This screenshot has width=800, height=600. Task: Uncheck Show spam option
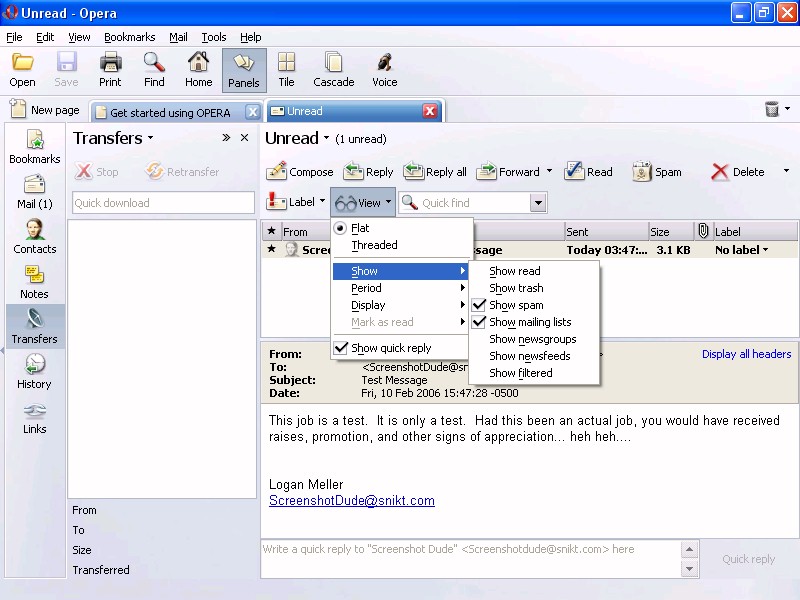pos(516,305)
